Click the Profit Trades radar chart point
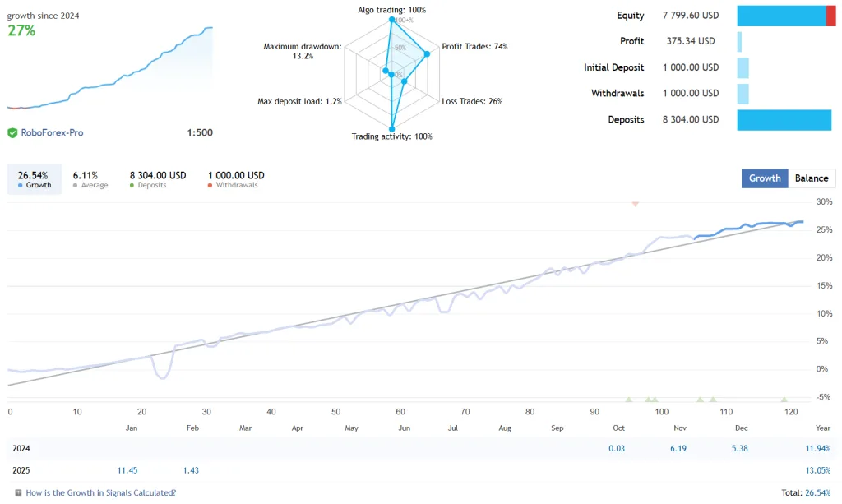 click(427, 54)
